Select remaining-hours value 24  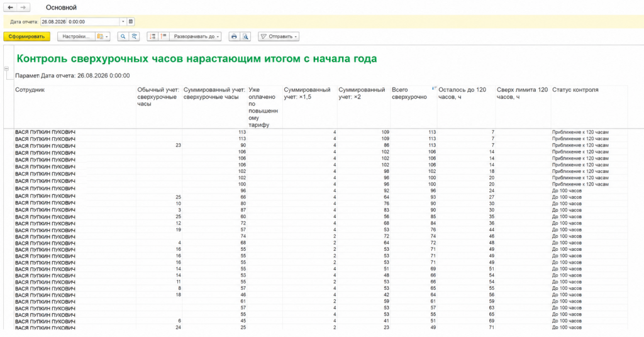click(x=466, y=191)
